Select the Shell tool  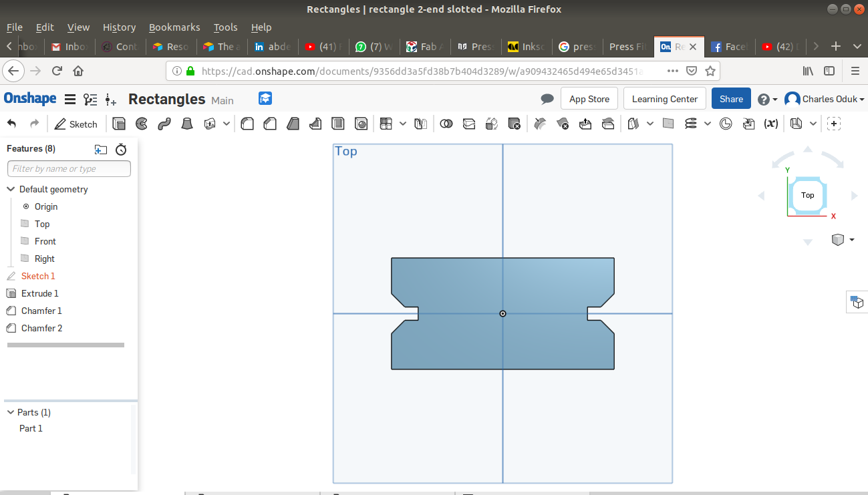tap(338, 124)
